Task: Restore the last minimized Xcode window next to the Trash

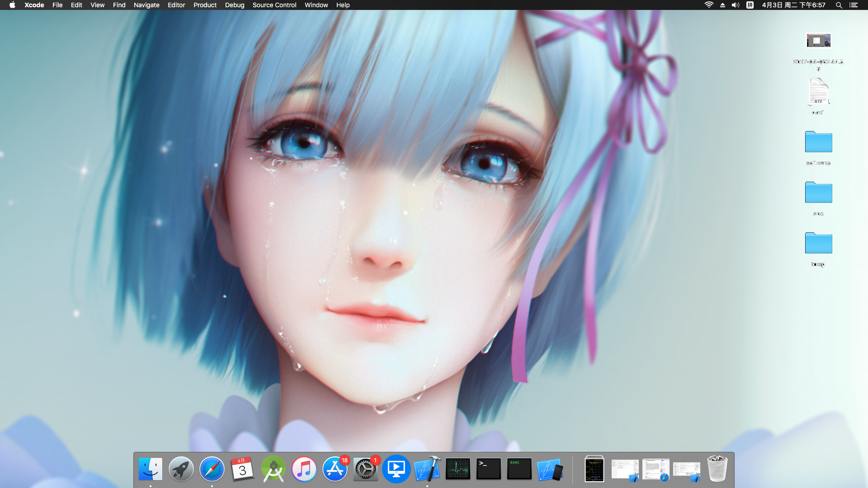Action: click(x=687, y=471)
